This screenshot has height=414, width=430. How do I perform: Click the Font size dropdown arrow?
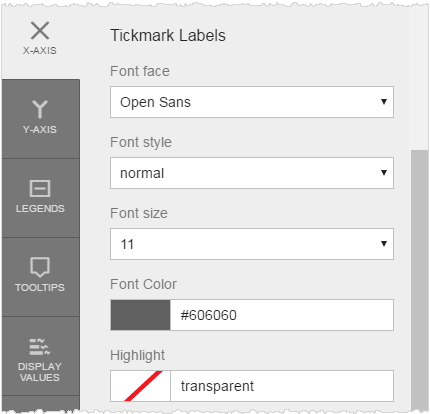[x=384, y=244]
